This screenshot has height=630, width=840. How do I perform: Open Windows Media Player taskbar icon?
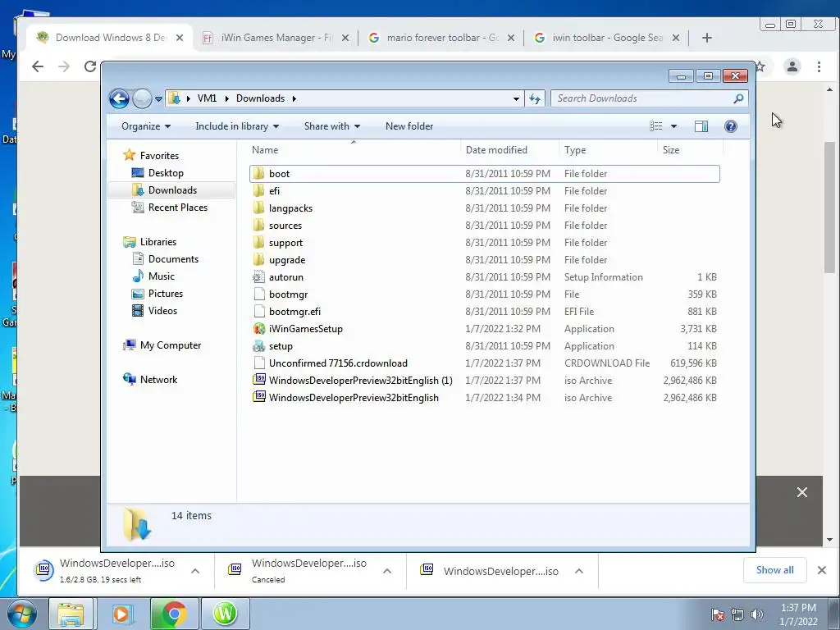click(122, 614)
